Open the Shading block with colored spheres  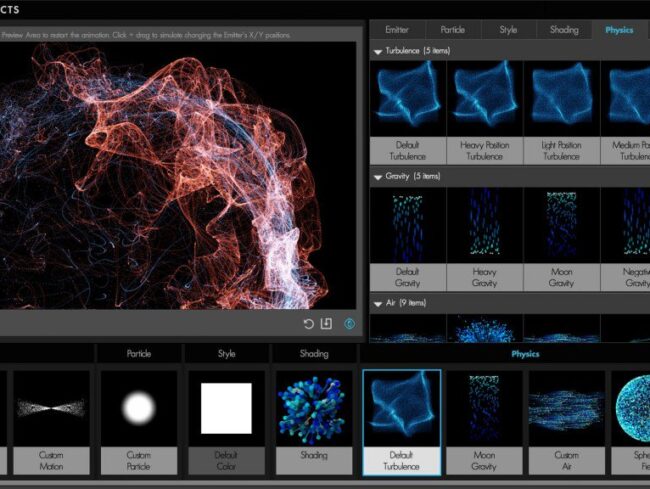[314, 408]
